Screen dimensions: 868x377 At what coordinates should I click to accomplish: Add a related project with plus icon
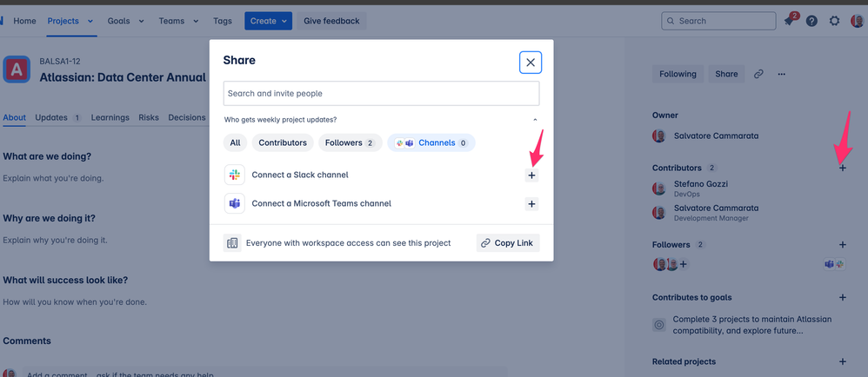pyautogui.click(x=843, y=361)
